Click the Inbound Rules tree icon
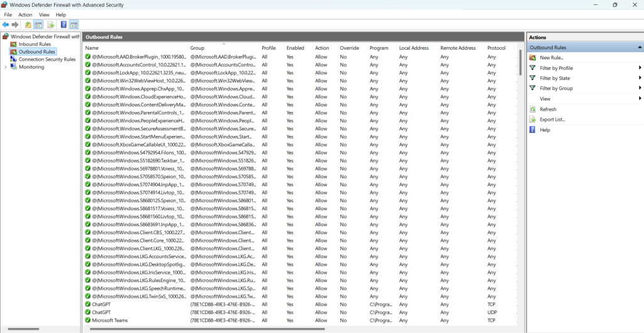Image resolution: width=644 pixels, height=333 pixels. 13,44
